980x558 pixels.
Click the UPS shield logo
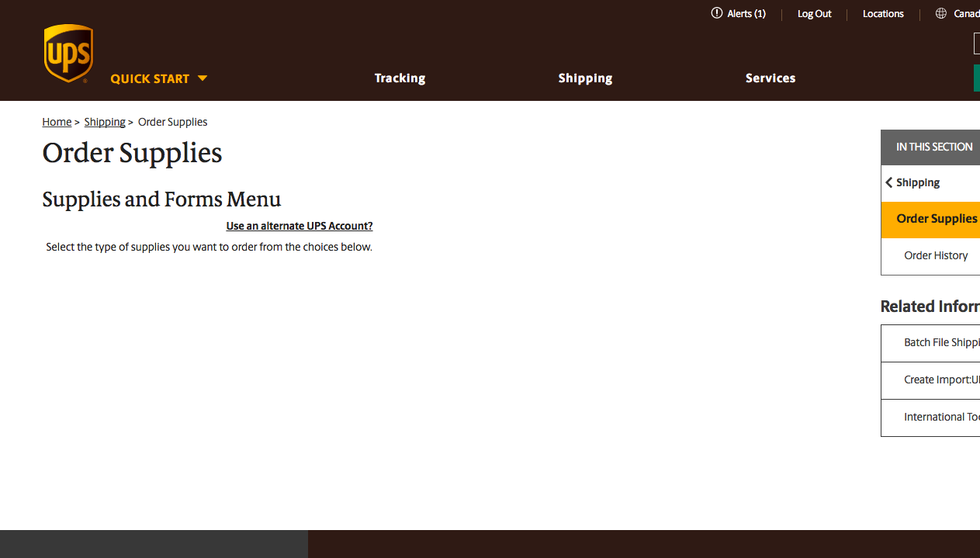click(x=68, y=54)
